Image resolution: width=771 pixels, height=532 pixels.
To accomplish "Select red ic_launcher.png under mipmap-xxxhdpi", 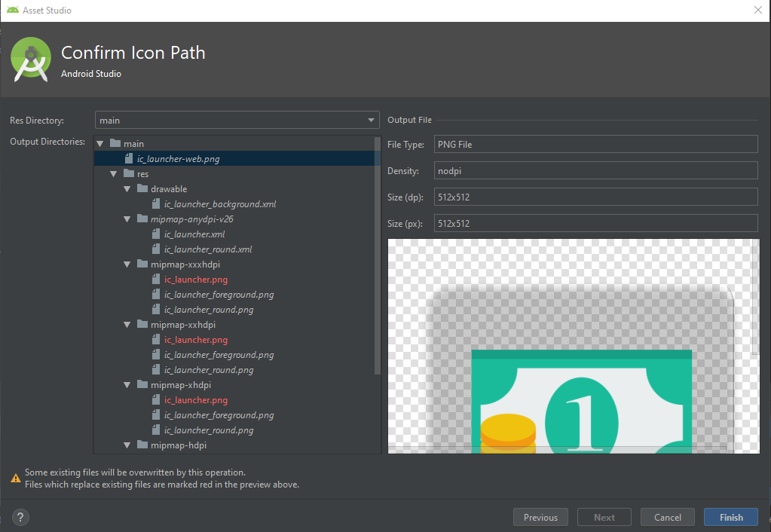I will click(196, 280).
